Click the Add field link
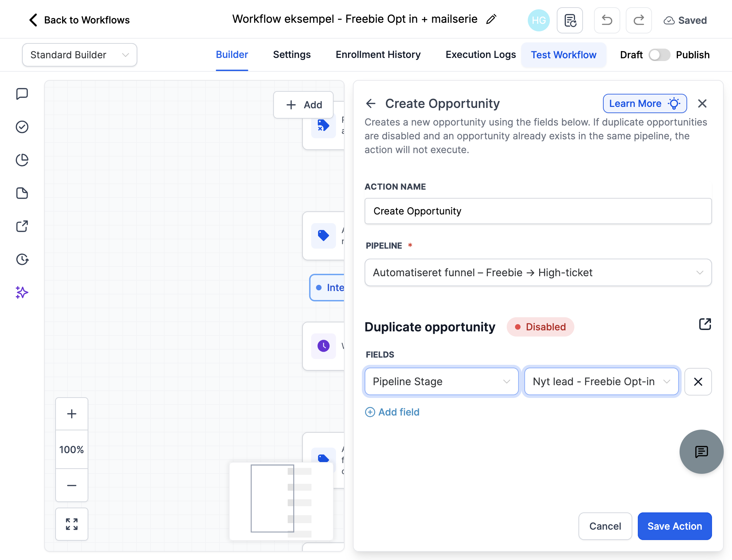This screenshot has width=732, height=560. tap(392, 412)
